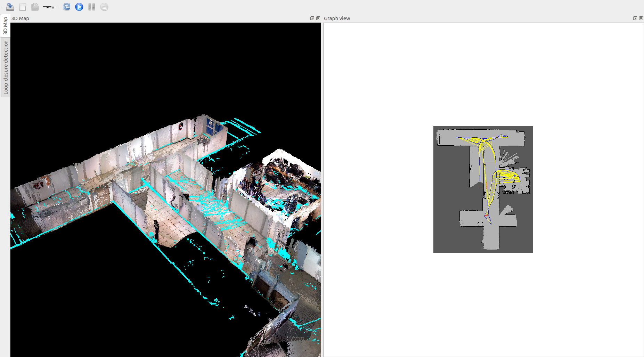Click the open database icon
Image resolution: width=644 pixels, height=357 pixels.
[x=10, y=7]
